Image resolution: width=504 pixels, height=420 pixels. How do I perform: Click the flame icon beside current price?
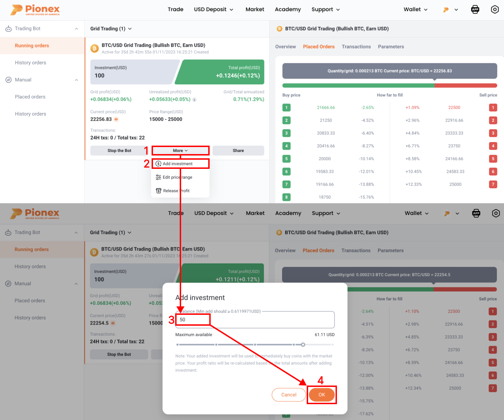[116, 119]
